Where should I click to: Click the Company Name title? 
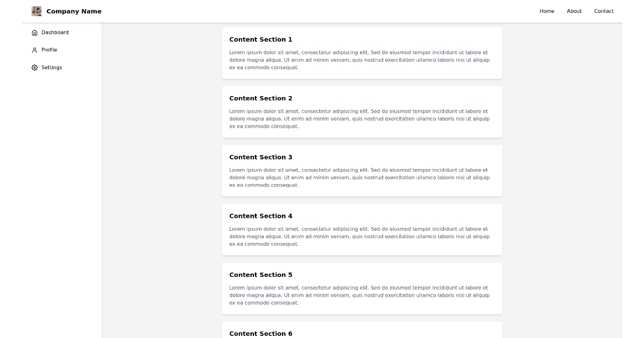tap(74, 11)
